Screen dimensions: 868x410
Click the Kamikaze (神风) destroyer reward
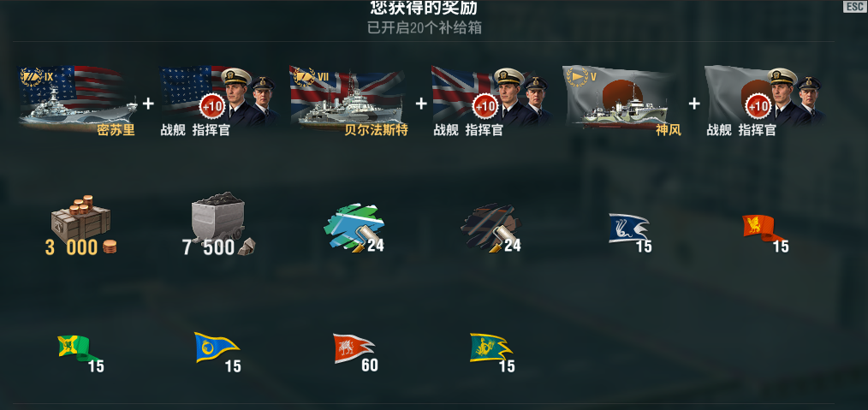tap(621, 99)
